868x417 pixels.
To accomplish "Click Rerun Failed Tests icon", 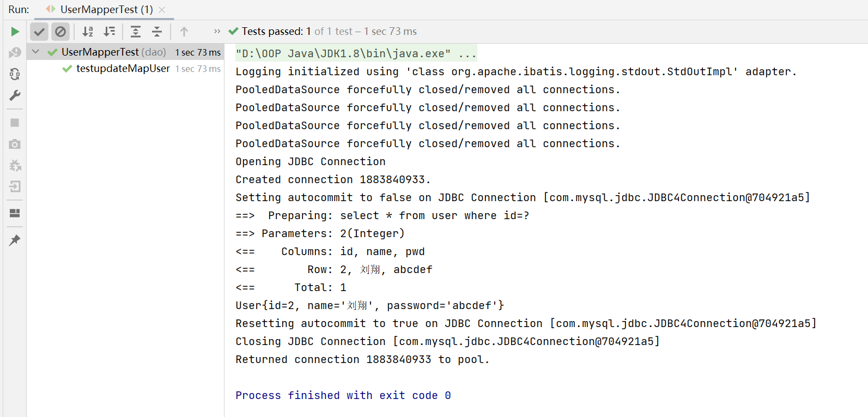I will tap(15, 52).
